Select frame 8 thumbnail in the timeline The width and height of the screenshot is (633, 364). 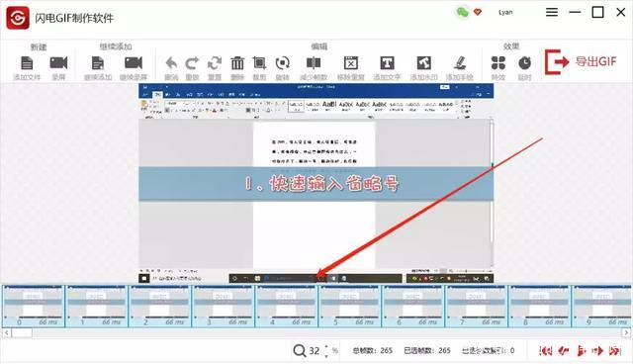coord(541,307)
